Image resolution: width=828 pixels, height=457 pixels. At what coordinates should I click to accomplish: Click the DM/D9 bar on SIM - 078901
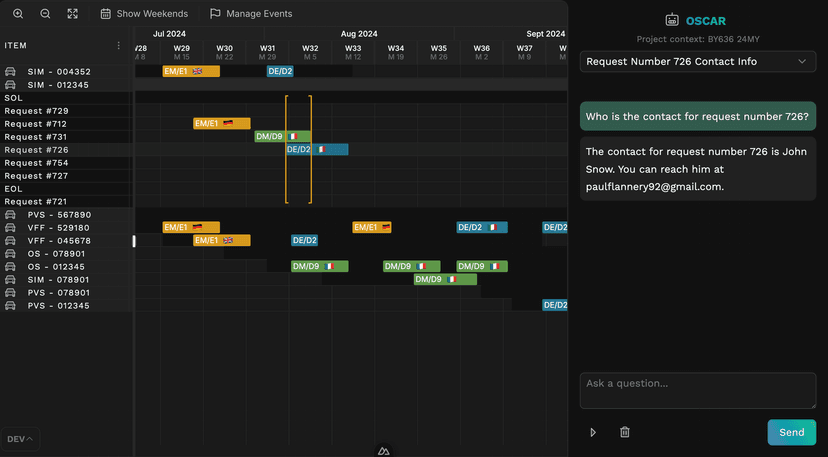point(445,279)
